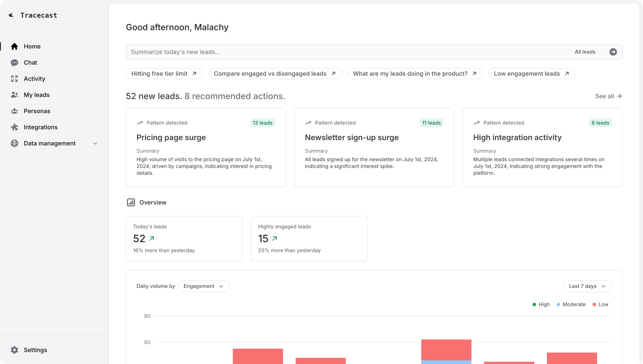Click the Settings gear icon

click(x=15, y=350)
